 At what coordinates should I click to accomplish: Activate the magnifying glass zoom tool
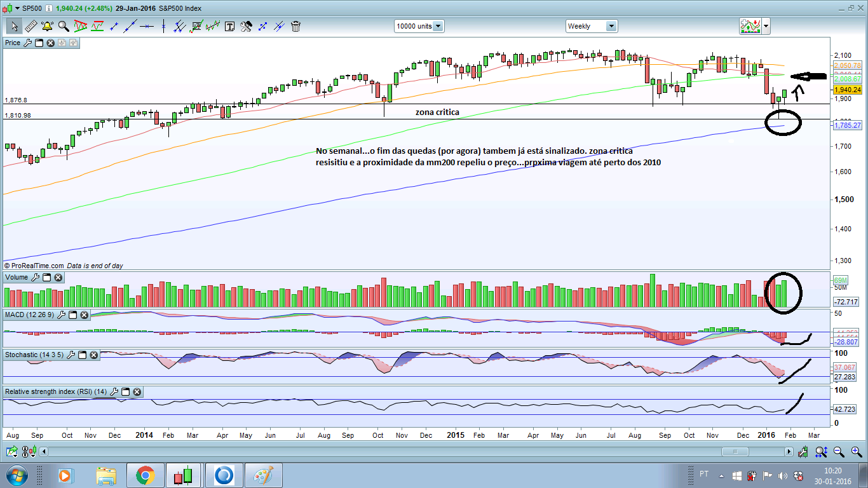click(x=64, y=26)
